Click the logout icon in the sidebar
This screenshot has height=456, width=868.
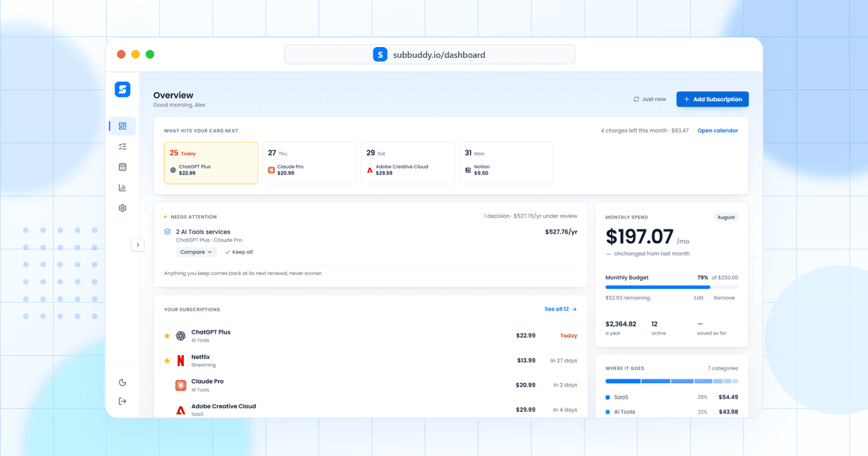click(x=122, y=401)
